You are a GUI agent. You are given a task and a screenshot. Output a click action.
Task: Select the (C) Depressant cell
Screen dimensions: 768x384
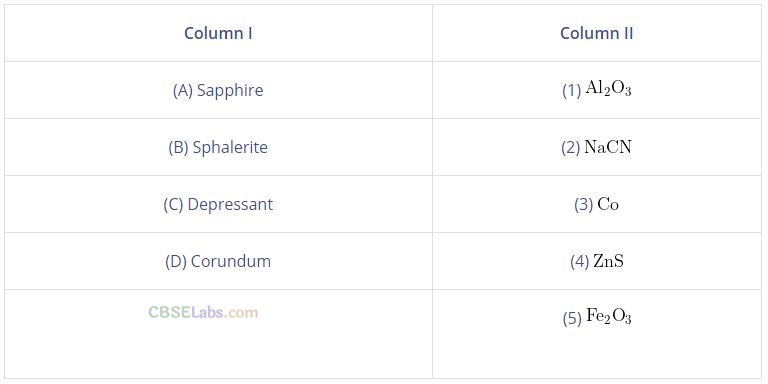(x=218, y=204)
